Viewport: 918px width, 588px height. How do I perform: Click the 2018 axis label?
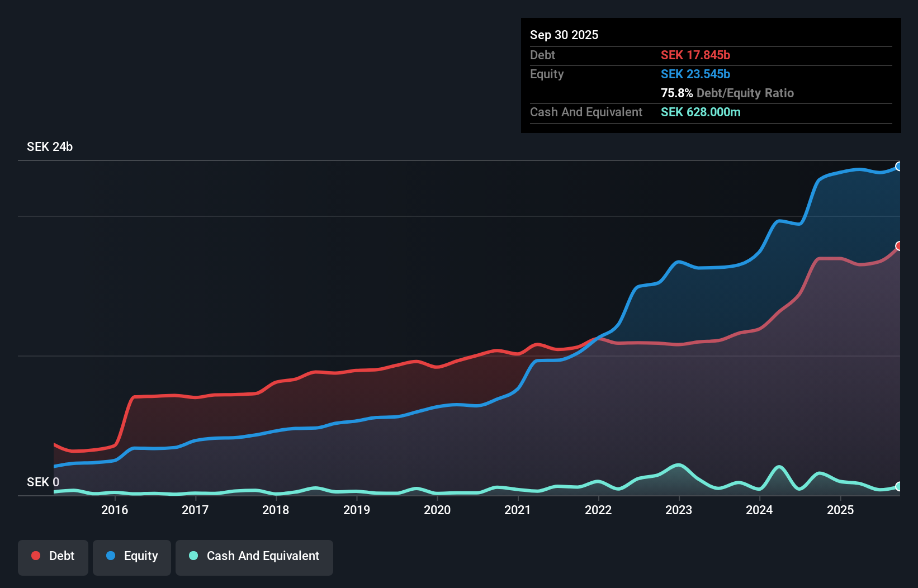[x=276, y=510]
